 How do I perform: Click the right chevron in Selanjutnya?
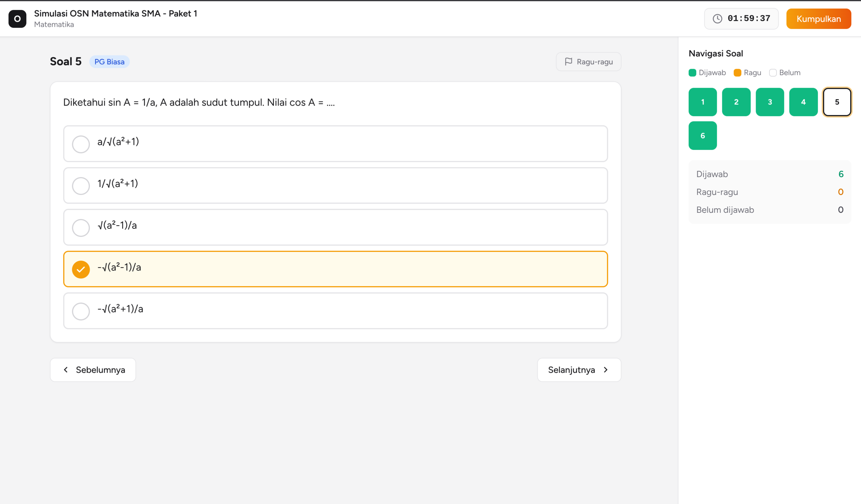tap(605, 370)
